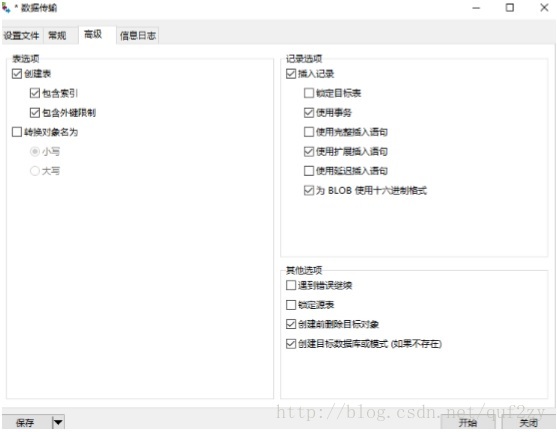Enable 使用完整插入语句 checkbox
557x432 pixels.
309,132
